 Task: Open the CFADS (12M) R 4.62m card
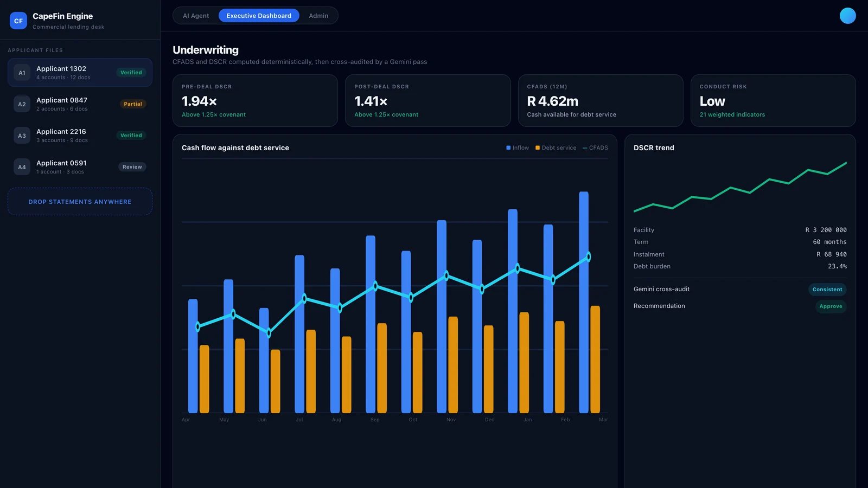601,101
